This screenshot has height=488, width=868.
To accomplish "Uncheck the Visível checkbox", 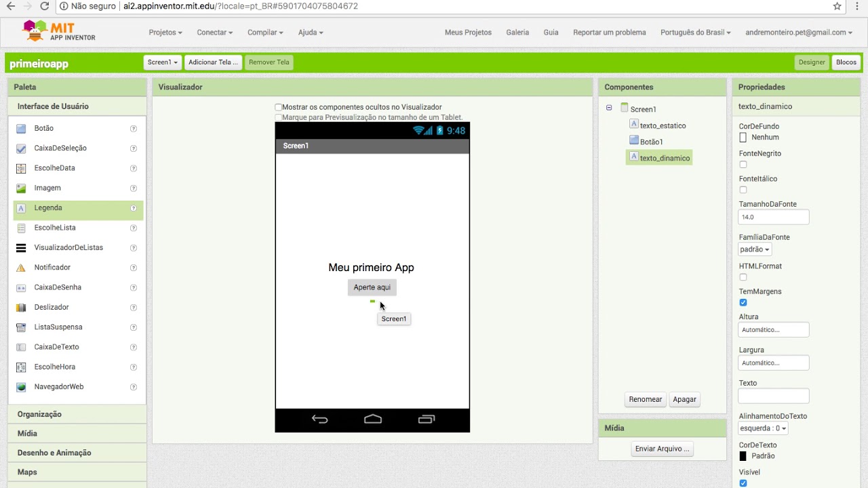I will click(x=743, y=483).
